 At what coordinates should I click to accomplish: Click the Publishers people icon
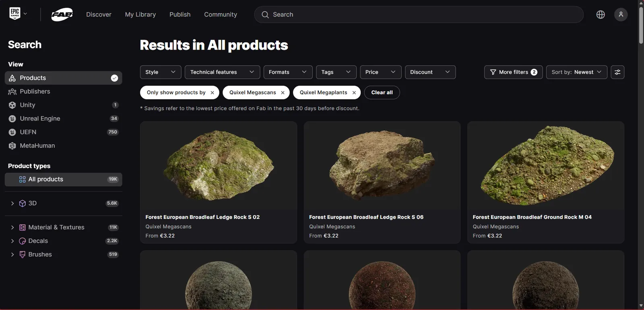pos(12,92)
